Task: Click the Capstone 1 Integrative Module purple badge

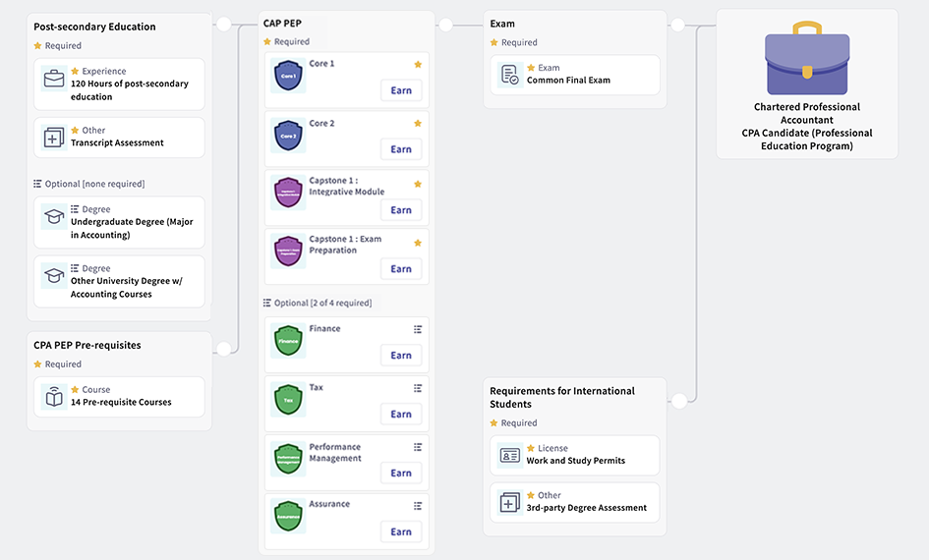Action: 288,192
